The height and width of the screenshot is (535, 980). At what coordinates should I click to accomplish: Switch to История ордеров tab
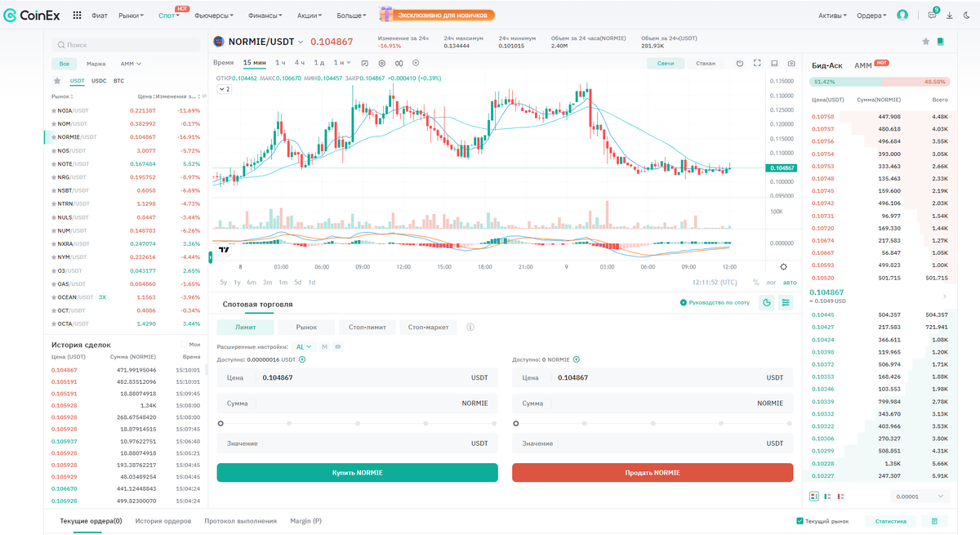163,520
